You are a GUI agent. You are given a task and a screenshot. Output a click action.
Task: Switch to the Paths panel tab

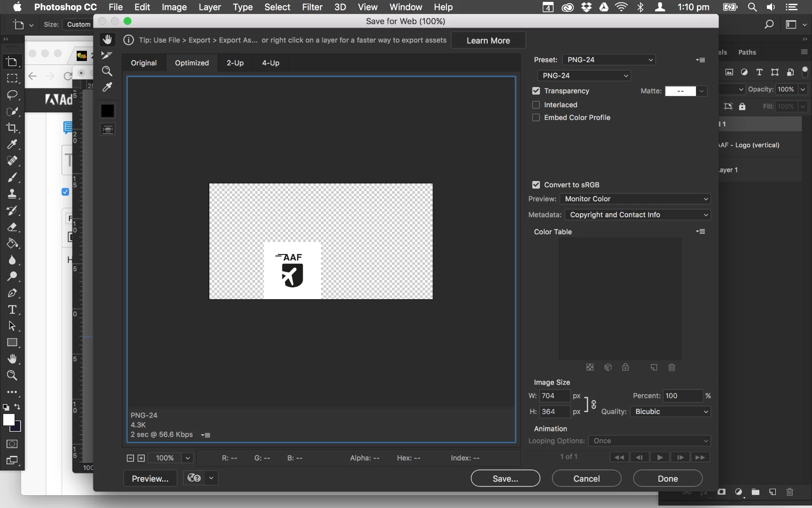pos(747,52)
